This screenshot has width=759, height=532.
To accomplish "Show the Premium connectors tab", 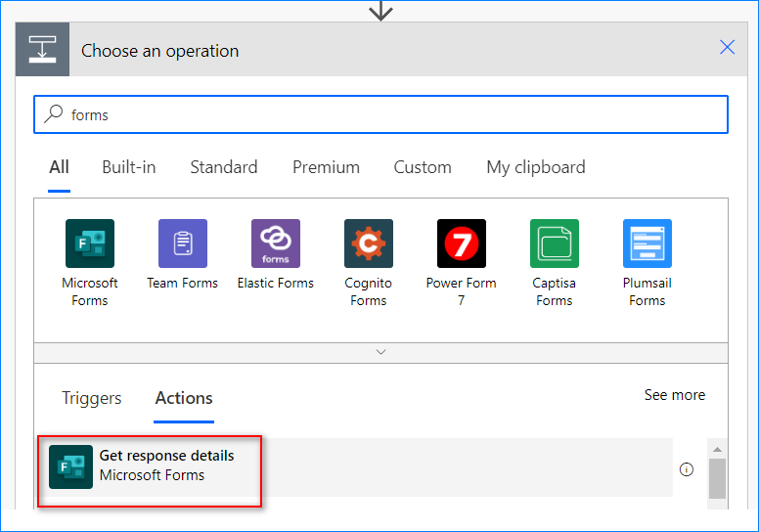I will click(326, 167).
